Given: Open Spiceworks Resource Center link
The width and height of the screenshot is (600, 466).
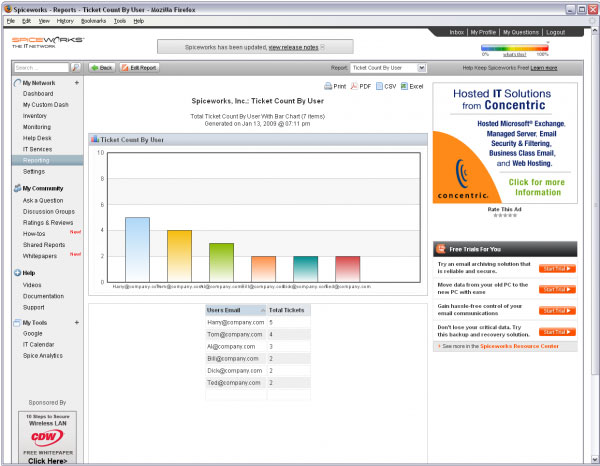Looking at the screenshot, I should click(519, 346).
